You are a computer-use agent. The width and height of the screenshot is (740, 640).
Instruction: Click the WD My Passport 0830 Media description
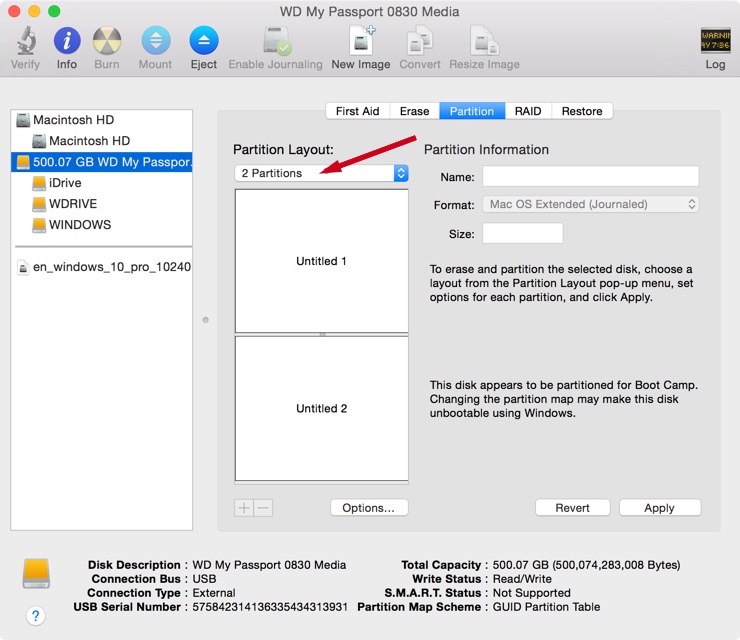269,565
